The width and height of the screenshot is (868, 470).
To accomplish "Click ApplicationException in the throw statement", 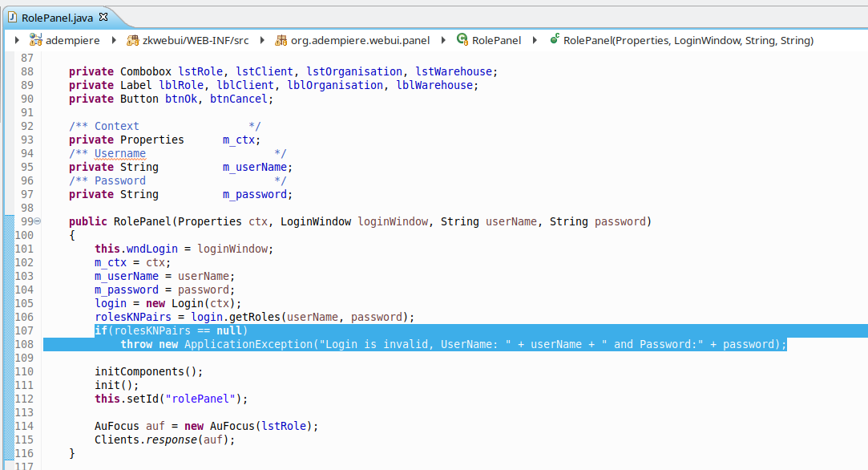I will (x=248, y=344).
